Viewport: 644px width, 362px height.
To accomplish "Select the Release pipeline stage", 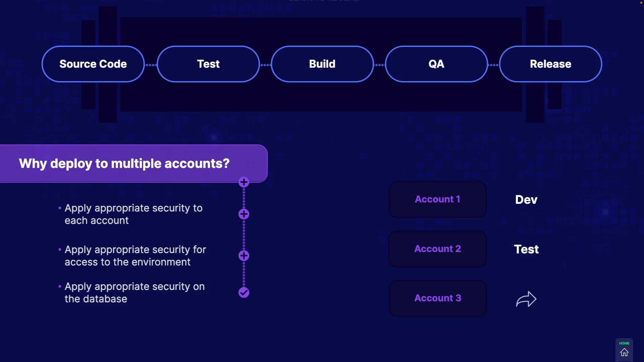I will [x=550, y=64].
